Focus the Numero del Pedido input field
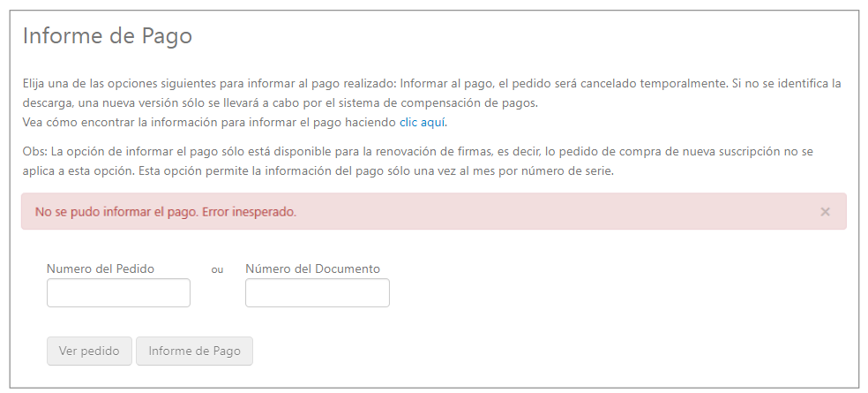 click(118, 292)
